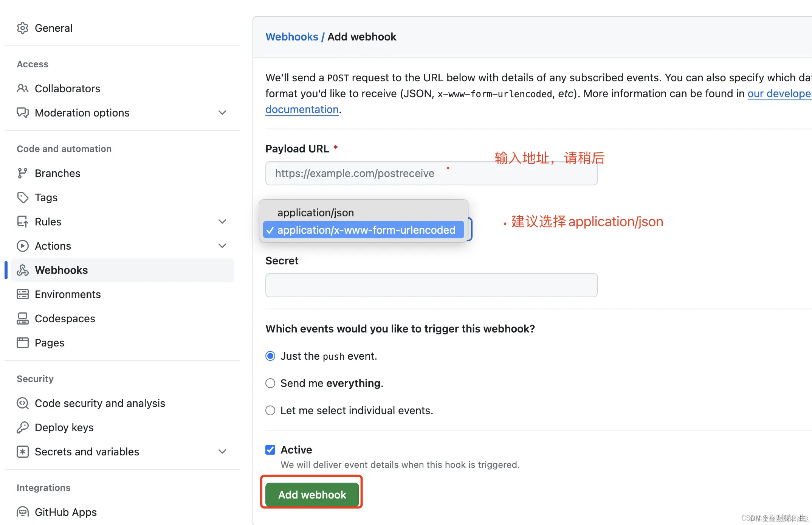Select the Send me everything radio
The width and height of the screenshot is (812, 525).
point(270,383)
